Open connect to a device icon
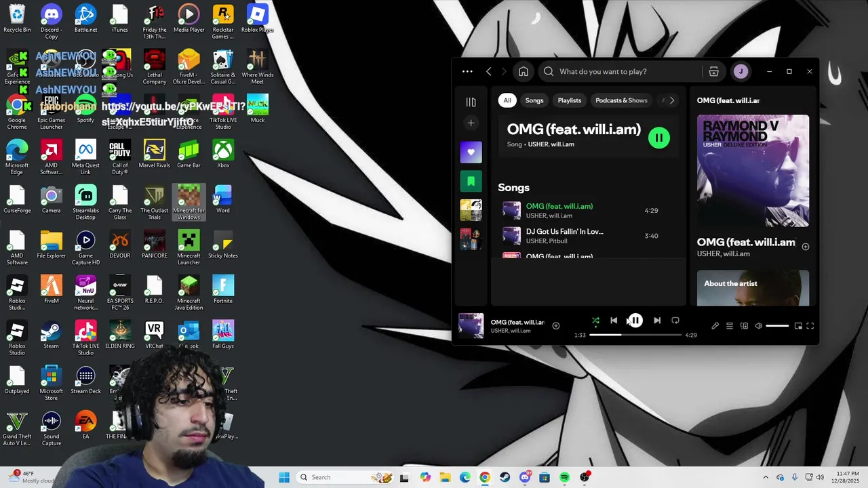The height and width of the screenshot is (488, 868). (744, 326)
